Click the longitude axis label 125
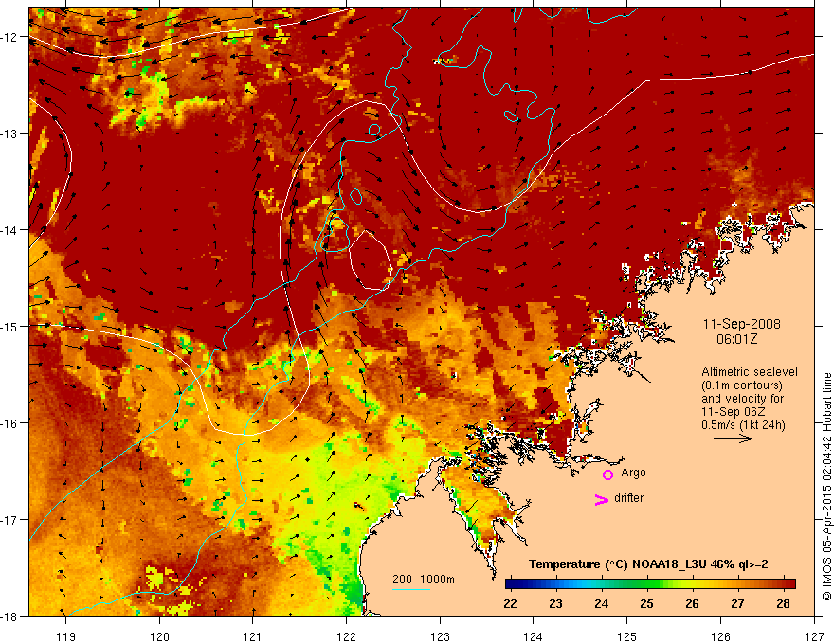 point(627,636)
